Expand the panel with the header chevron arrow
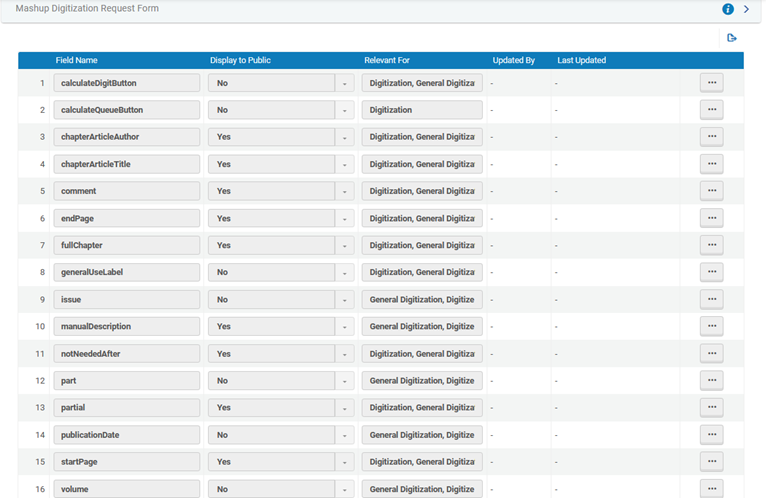 point(746,9)
